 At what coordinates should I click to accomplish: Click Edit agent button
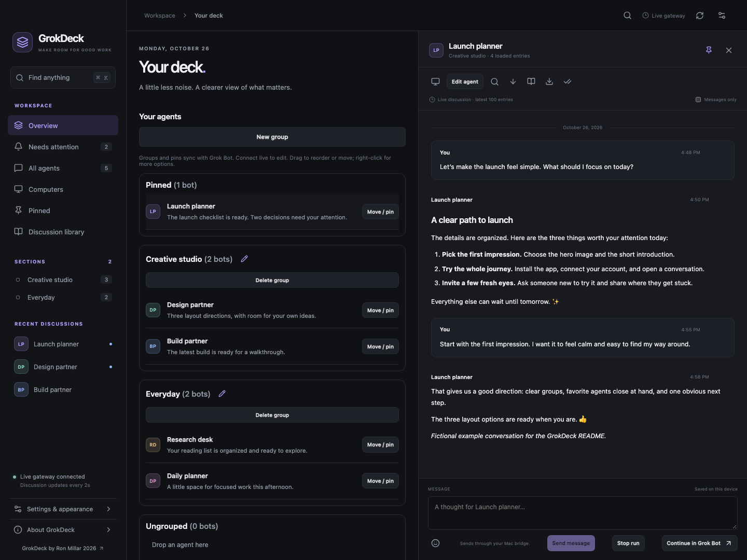pyautogui.click(x=465, y=81)
